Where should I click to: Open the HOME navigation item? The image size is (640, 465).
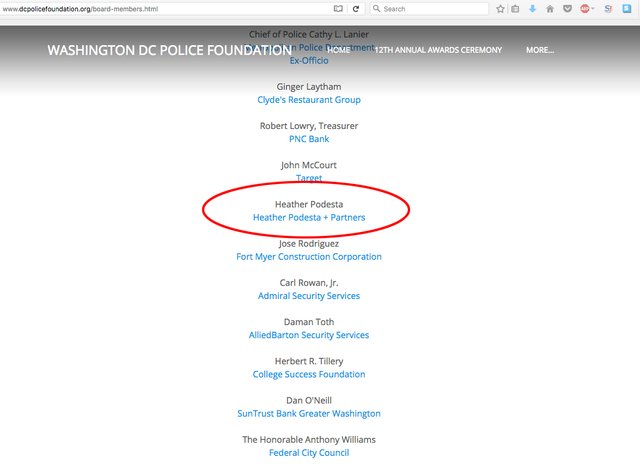(x=338, y=50)
